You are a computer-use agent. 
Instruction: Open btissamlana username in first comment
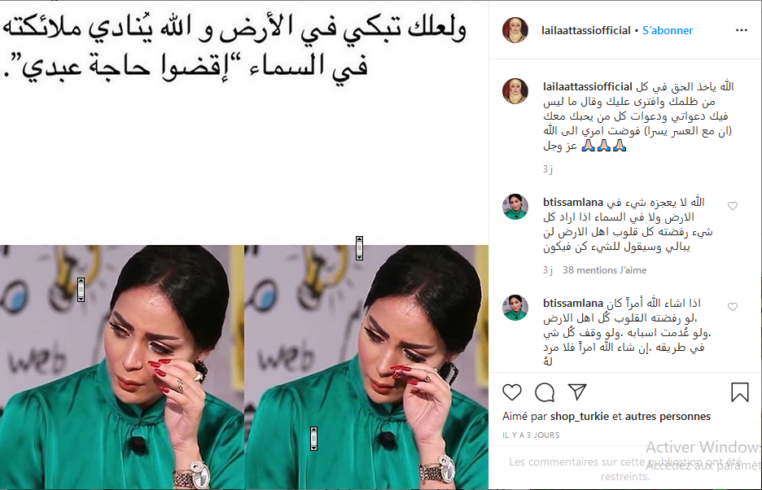[573, 202]
